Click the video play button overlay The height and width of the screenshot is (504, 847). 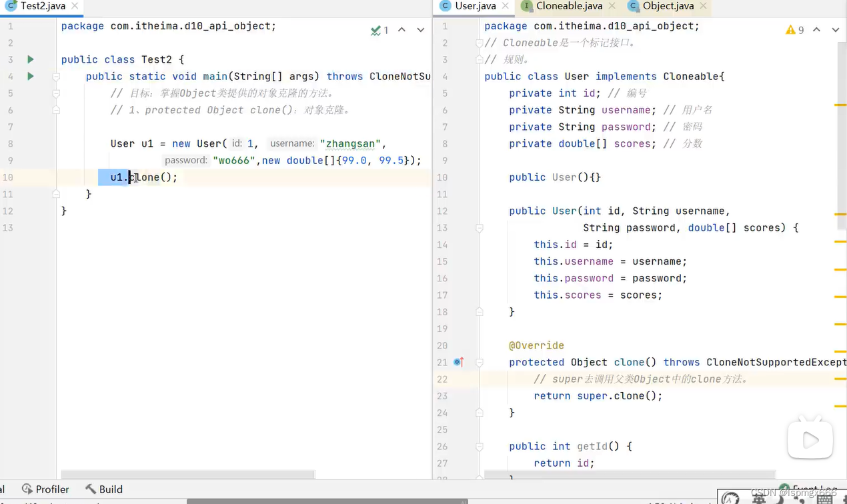(x=810, y=440)
